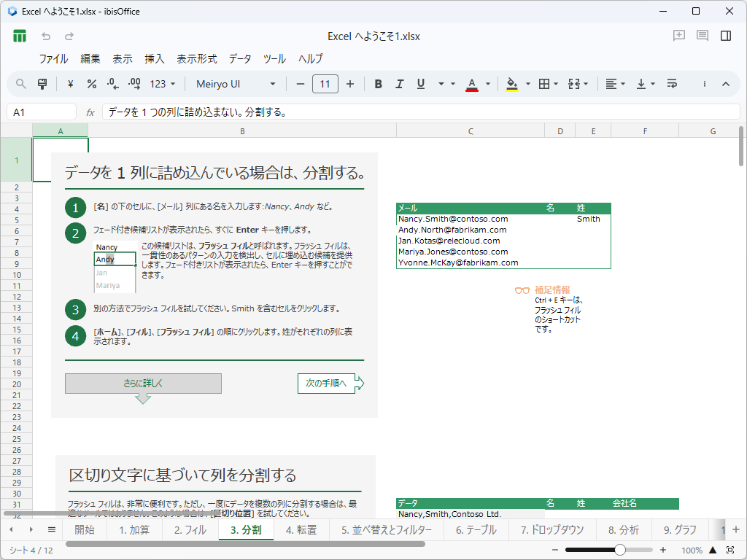747x560 pixels.
Task: Open the 表示 menu
Action: point(122,58)
